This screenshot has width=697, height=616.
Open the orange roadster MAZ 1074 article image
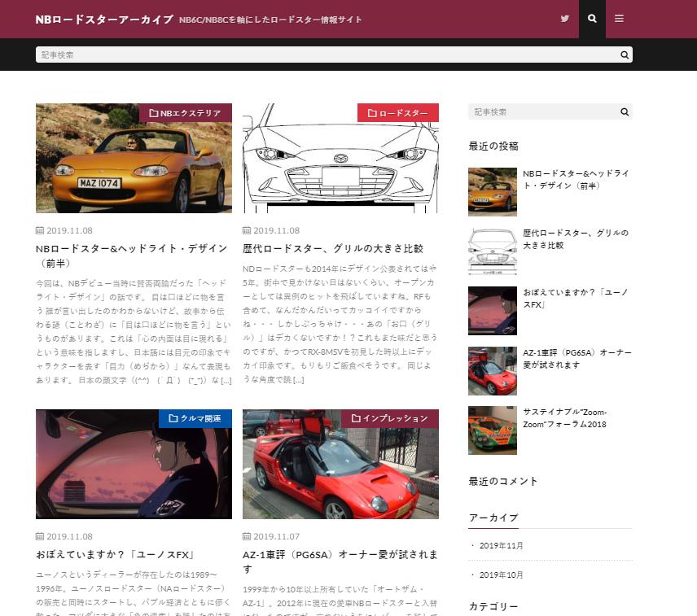coord(134,159)
